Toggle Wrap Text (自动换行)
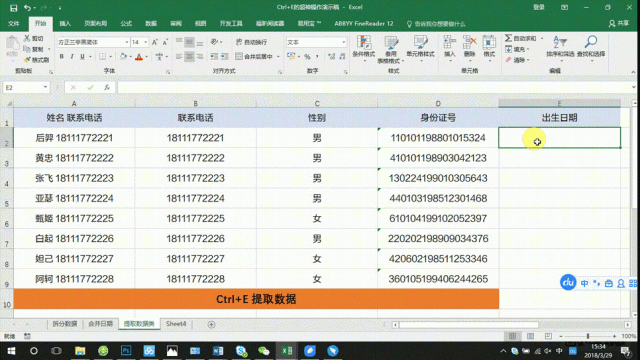 (x=252, y=42)
